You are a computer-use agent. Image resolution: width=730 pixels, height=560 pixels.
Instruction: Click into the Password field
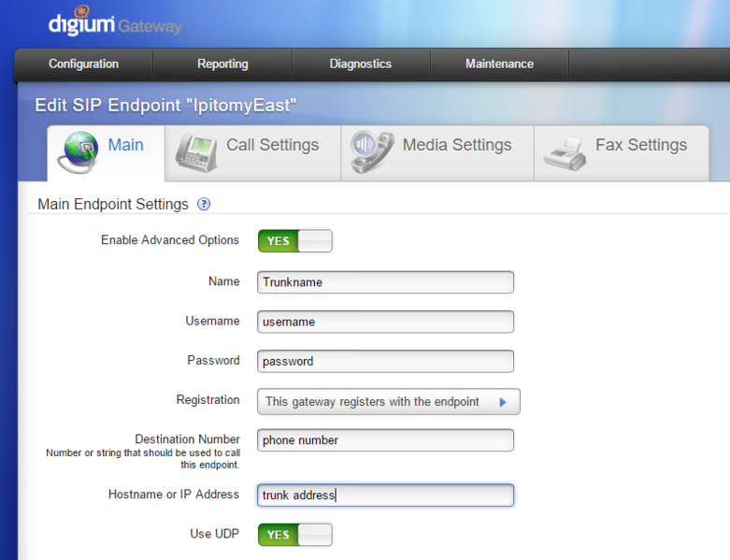pos(385,361)
